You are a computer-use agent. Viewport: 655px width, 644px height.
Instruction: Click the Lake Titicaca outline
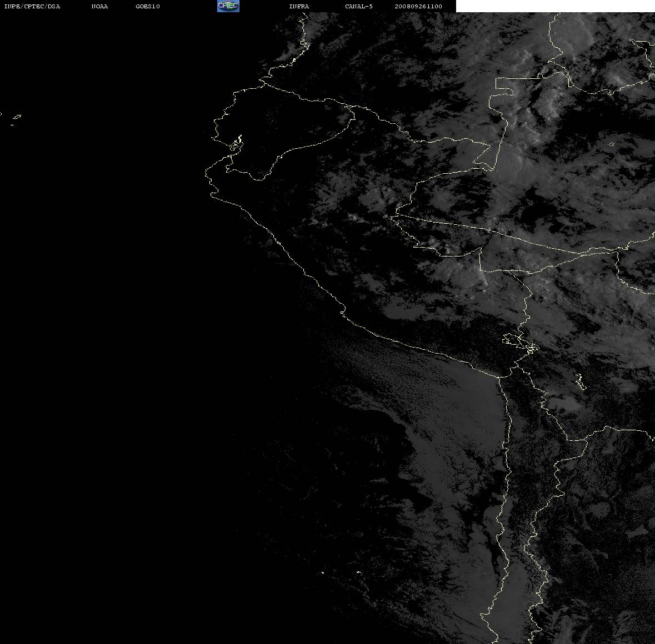click(x=520, y=342)
